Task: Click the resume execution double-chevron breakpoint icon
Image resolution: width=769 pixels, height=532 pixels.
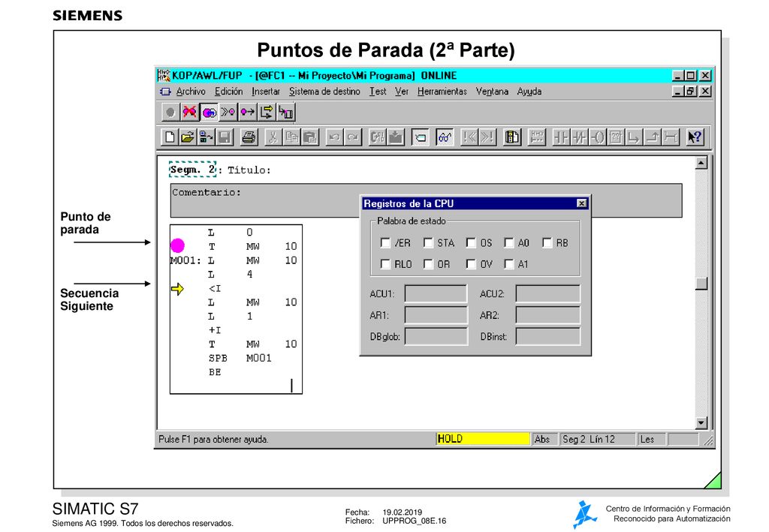Action: tap(228, 113)
